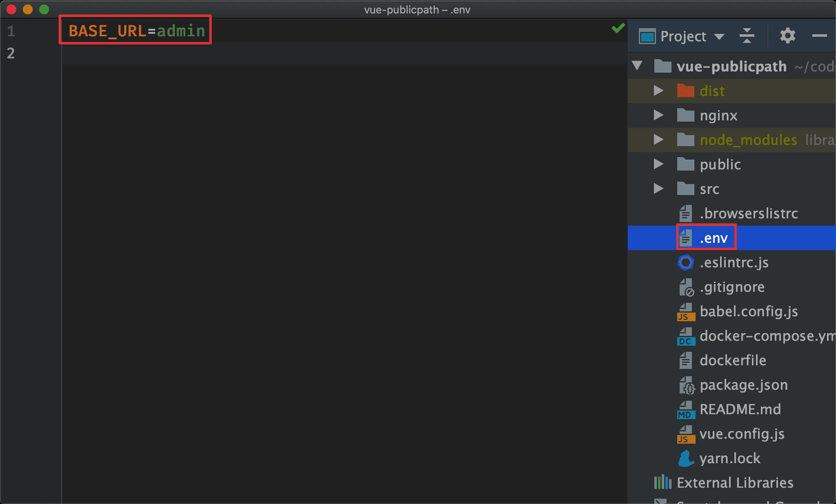Select README.md in the tree
Viewport: 836px width, 504px height.
point(740,409)
